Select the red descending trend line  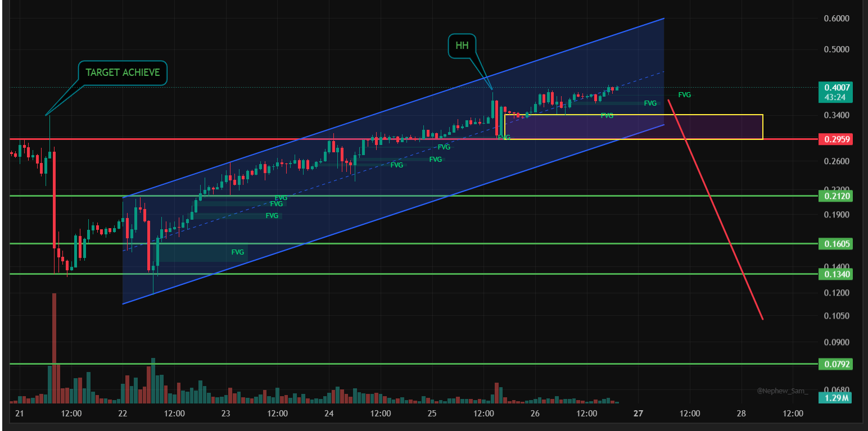(x=715, y=210)
